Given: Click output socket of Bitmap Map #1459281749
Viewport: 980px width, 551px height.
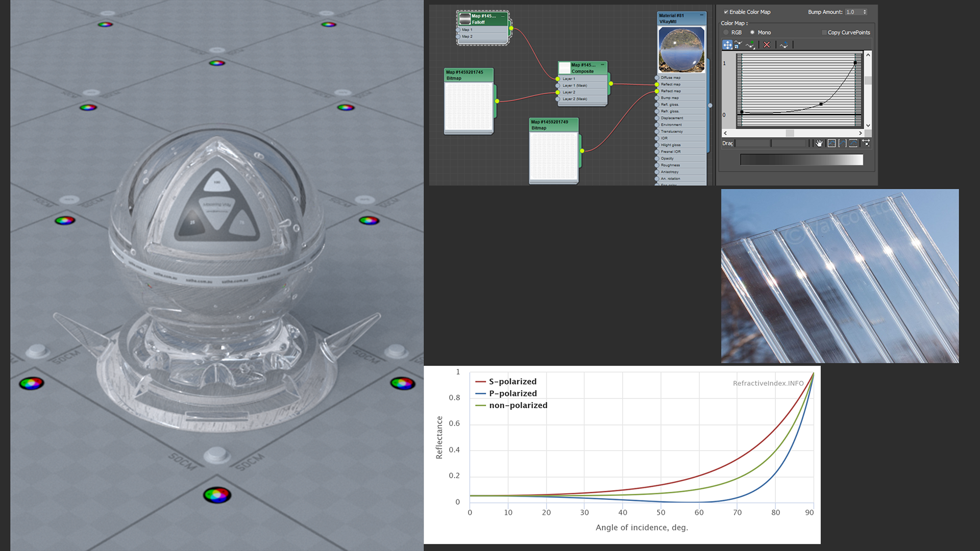Looking at the screenshot, I should (582, 151).
